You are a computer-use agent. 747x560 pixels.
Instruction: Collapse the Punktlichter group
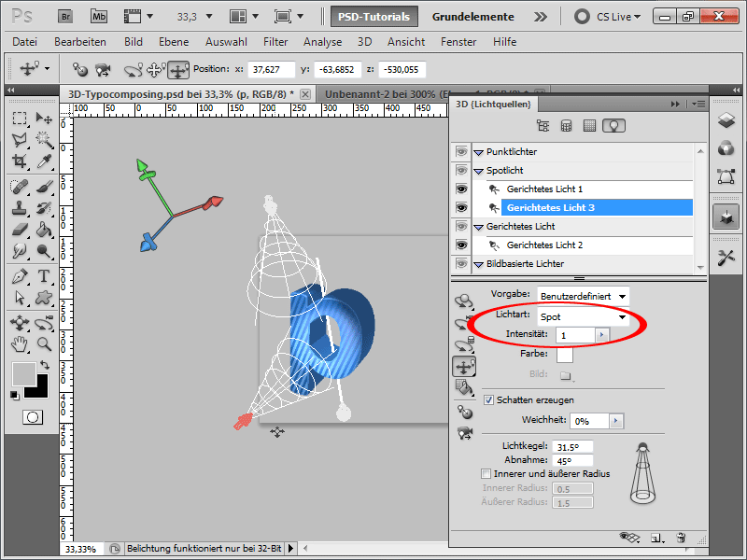click(x=479, y=153)
